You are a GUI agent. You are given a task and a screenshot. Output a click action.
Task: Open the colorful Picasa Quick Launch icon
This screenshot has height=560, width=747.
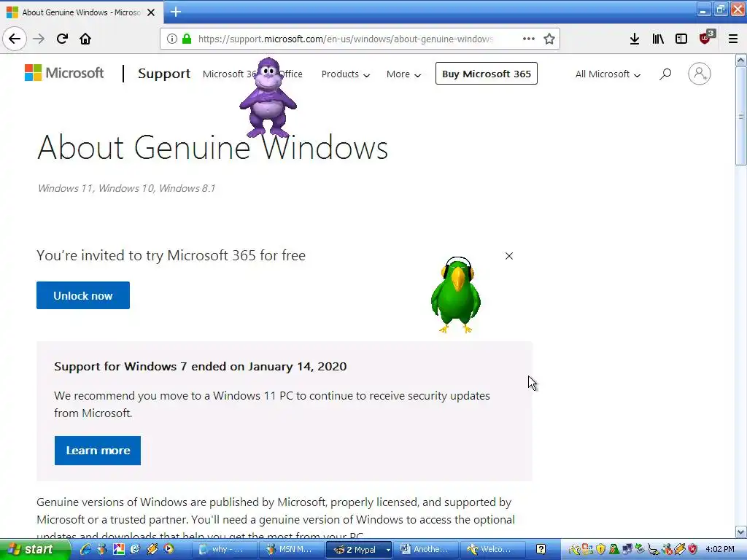[x=118, y=550]
